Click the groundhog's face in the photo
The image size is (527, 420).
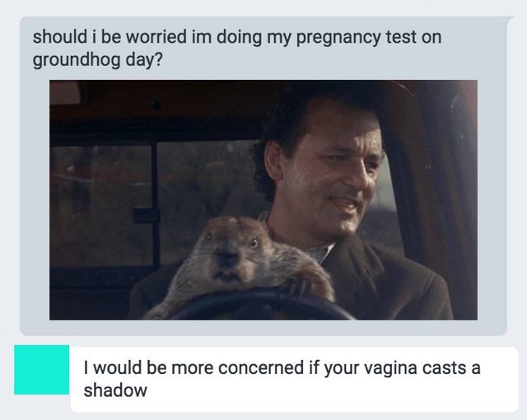click(x=232, y=250)
